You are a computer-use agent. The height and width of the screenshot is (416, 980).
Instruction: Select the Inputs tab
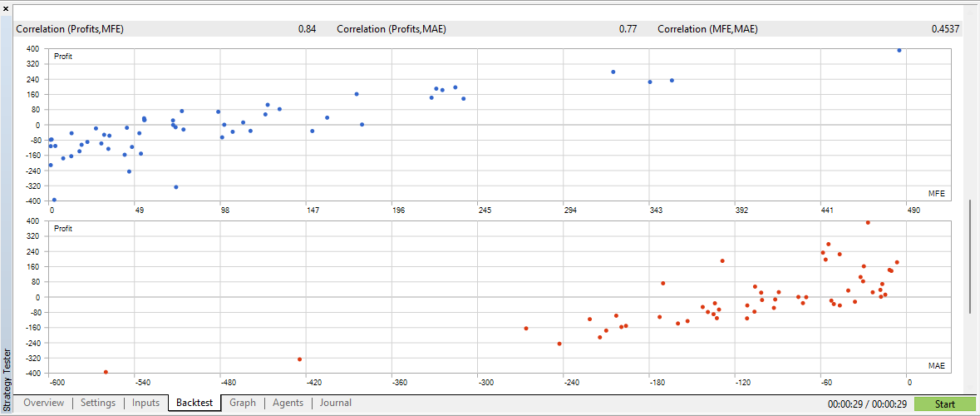[145, 404]
